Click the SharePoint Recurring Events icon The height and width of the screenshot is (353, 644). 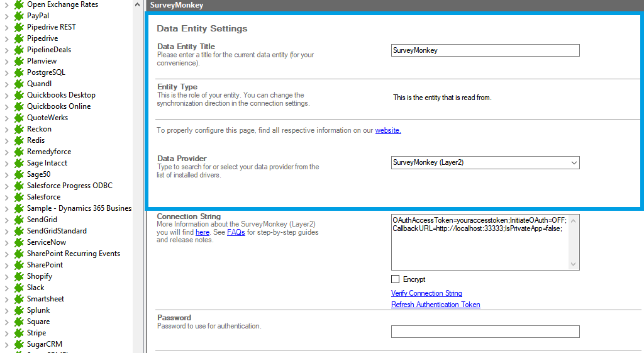pos(19,254)
